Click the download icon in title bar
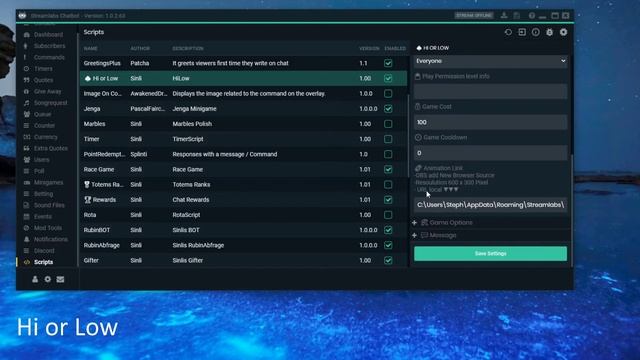This screenshot has width=640, height=360. (x=504, y=16)
